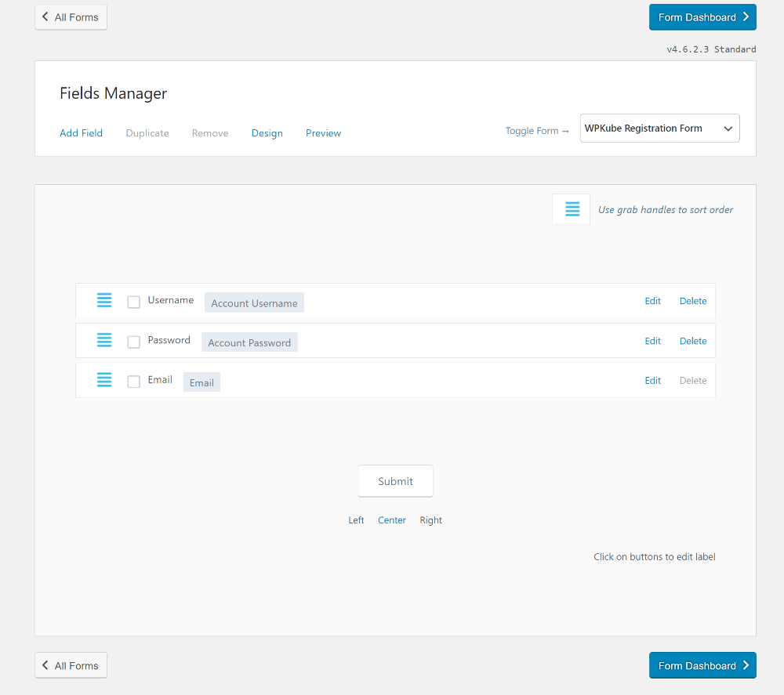
Task: Align submit button Left
Action: click(356, 520)
